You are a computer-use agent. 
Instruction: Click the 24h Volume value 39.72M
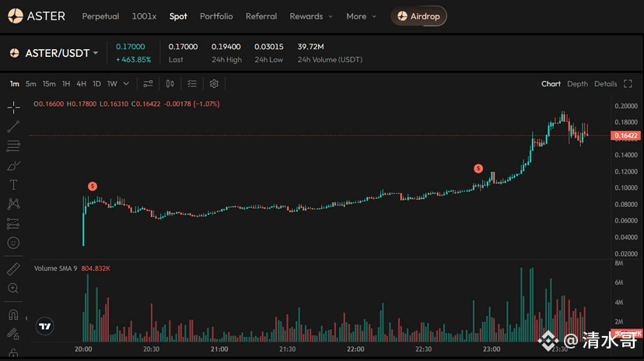pyautogui.click(x=310, y=47)
